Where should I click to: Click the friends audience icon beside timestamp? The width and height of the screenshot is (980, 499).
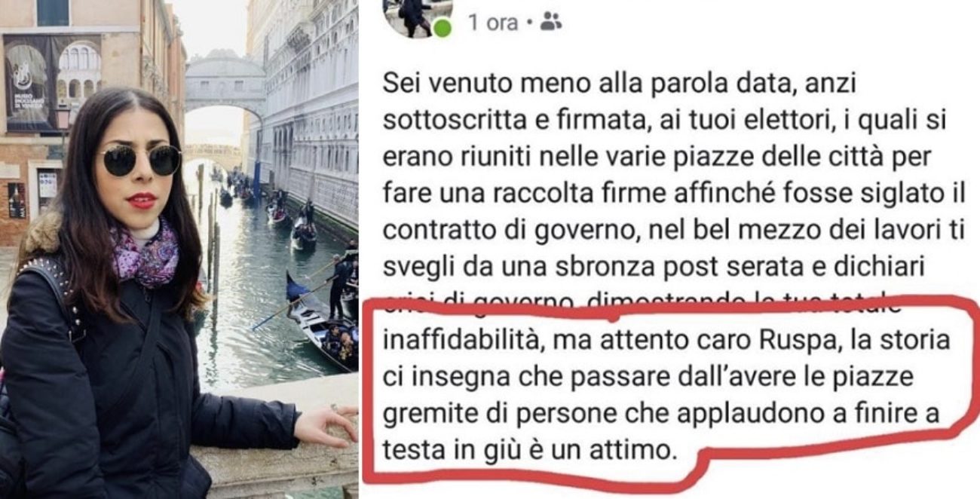pos(551,23)
